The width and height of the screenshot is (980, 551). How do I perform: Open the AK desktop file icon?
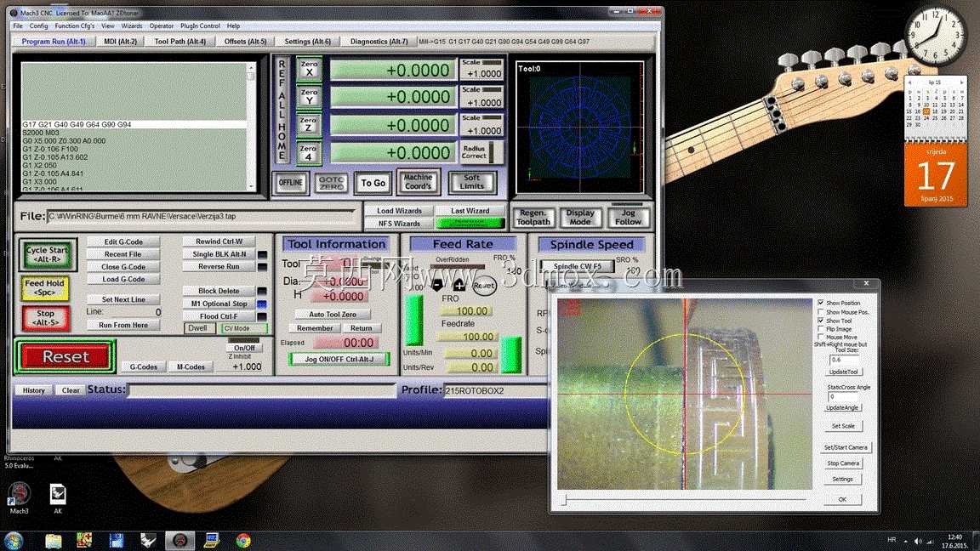[58, 498]
